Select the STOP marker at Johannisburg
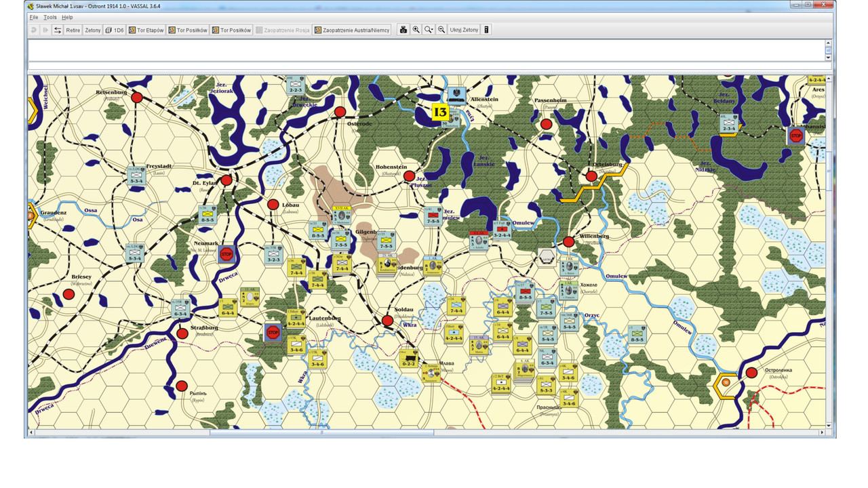The height and width of the screenshot is (488, 868). click(796, 136)
